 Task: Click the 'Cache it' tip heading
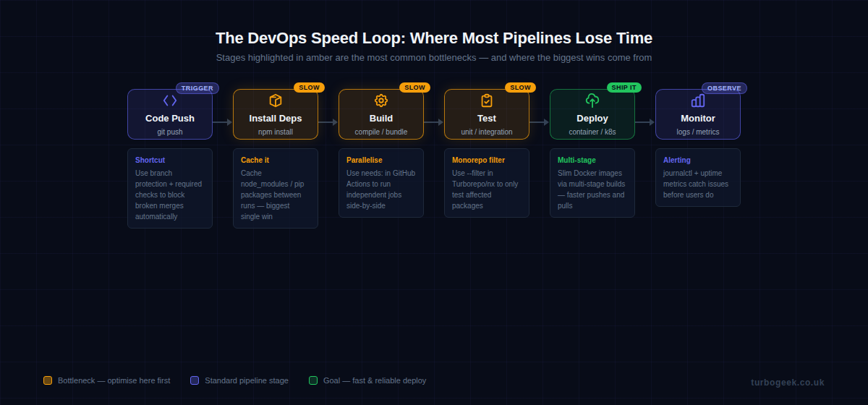(x=255, y=160)
